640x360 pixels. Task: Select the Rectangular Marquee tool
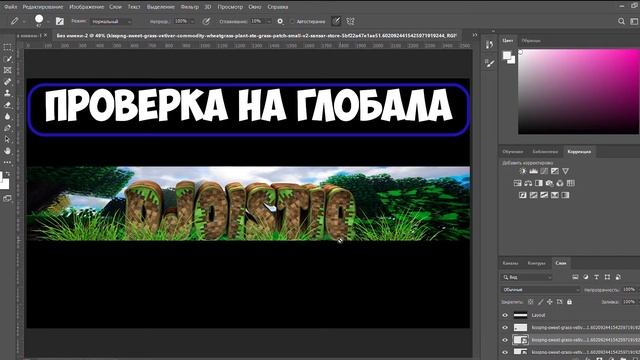(x=7, y=47)
